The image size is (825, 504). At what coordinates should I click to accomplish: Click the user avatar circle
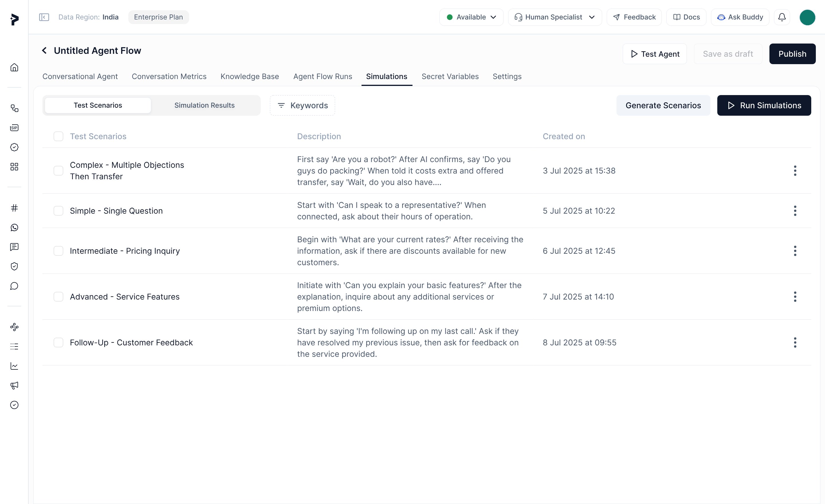[x=807, y=17]
